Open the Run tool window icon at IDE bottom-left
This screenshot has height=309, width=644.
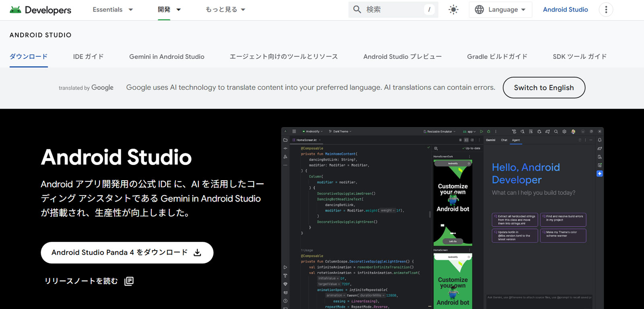[285, 267]
